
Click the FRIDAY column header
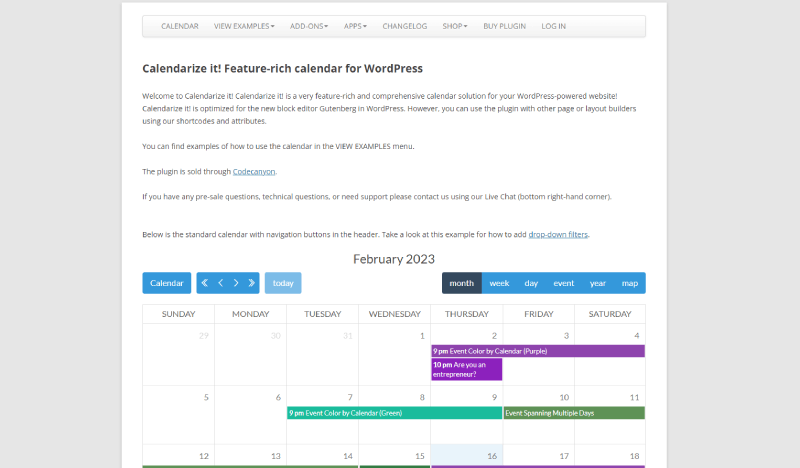[539, 314]
